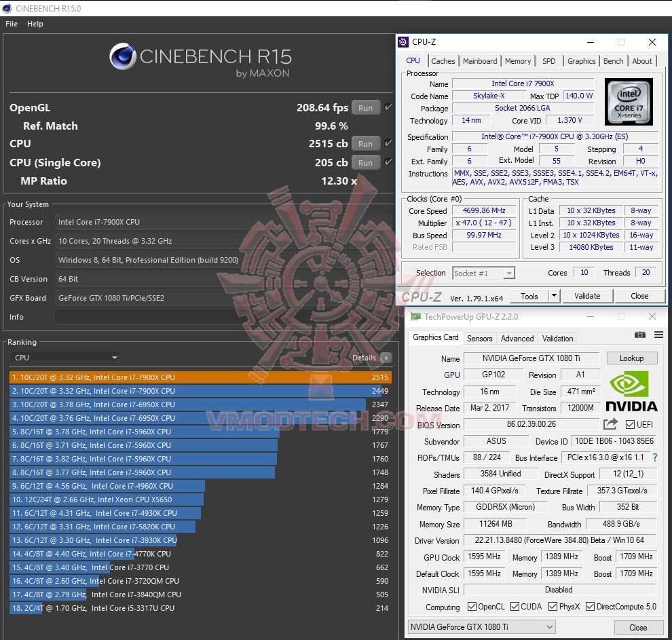Image resolution: width=672 pixels, height=640 pixels.
Task: Click the NVIDIA logo in GPU-Z
Action: [x=631, y=391]
